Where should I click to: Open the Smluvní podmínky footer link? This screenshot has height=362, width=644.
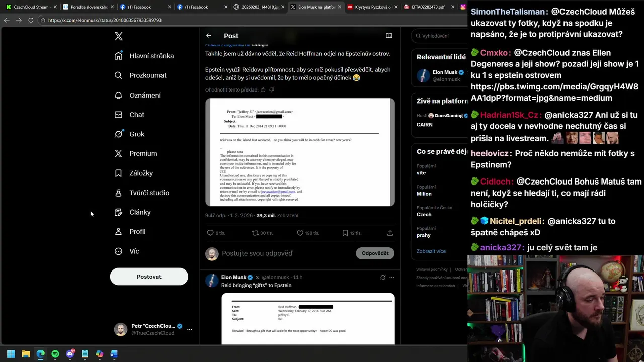(x=432, y=269)
